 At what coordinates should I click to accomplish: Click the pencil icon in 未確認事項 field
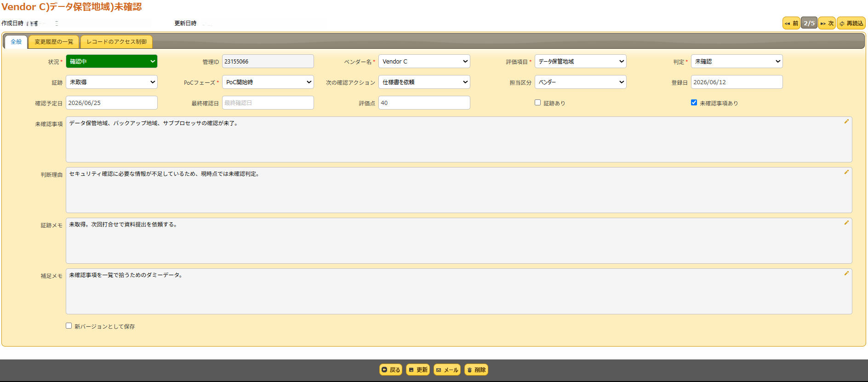[x=846, y=122]
